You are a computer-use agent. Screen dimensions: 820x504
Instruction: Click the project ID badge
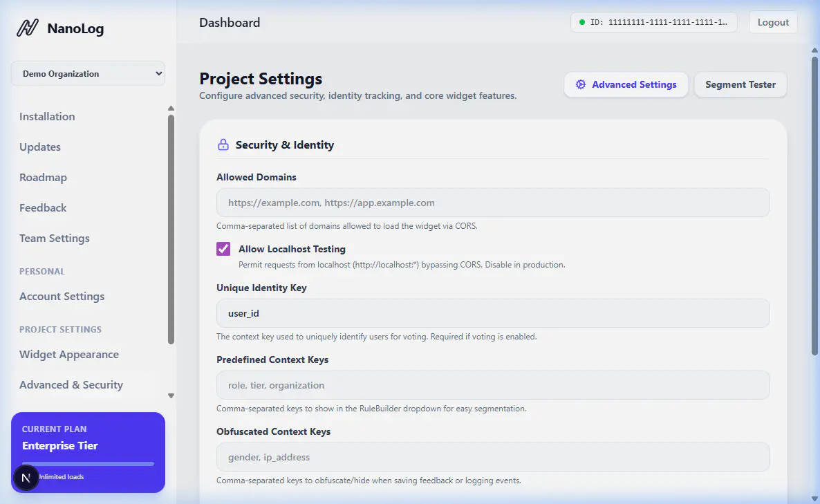(x=653, y=22)
